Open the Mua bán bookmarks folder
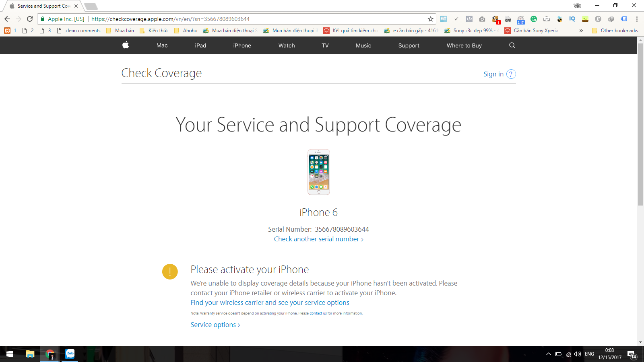644x362 pixels. 120,31
